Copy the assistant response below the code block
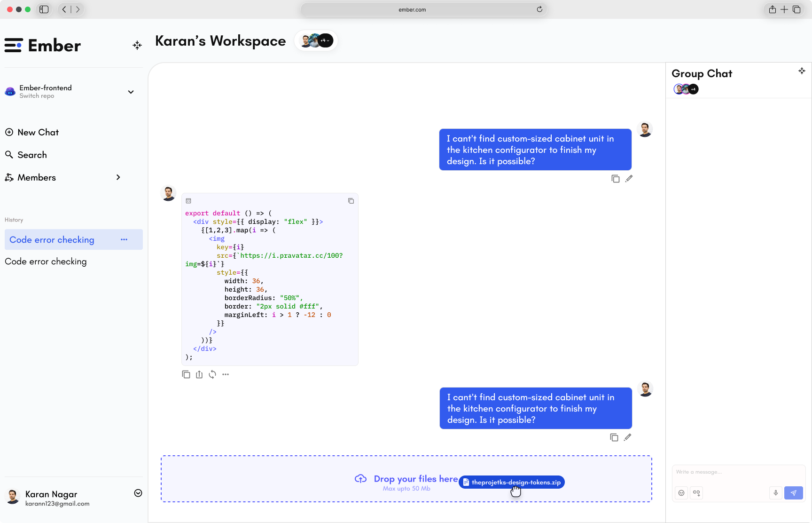 point(186,374)
